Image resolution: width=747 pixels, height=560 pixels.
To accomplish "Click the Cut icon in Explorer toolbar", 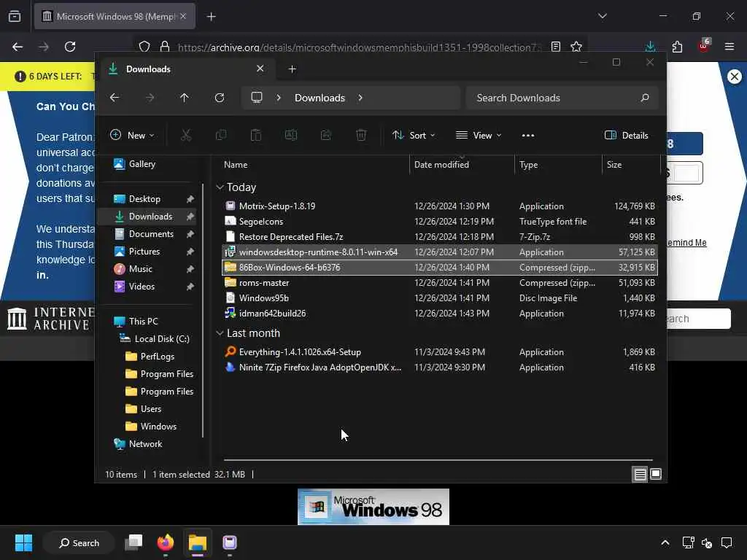I will 186,135.
